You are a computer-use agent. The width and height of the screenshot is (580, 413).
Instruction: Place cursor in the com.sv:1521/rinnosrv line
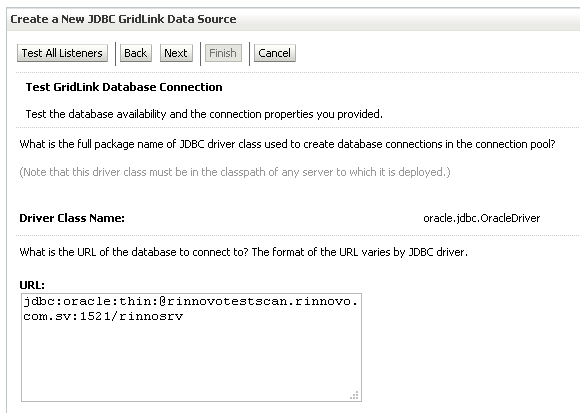coord(103,316)
